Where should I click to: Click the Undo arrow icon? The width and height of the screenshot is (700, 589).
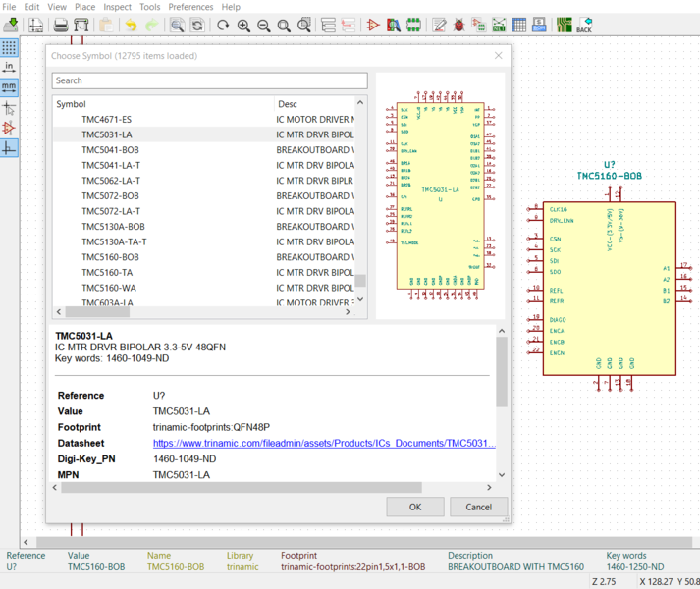(x=131, y=25)
